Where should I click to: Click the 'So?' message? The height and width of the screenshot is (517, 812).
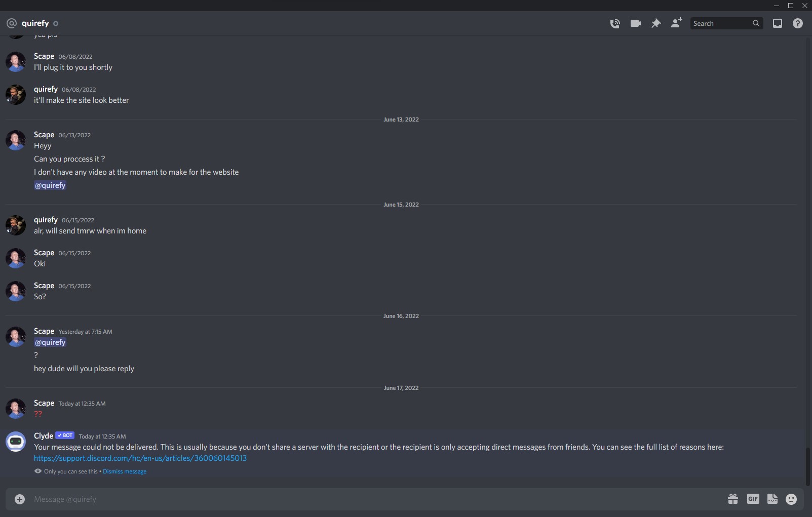[40, 297]
